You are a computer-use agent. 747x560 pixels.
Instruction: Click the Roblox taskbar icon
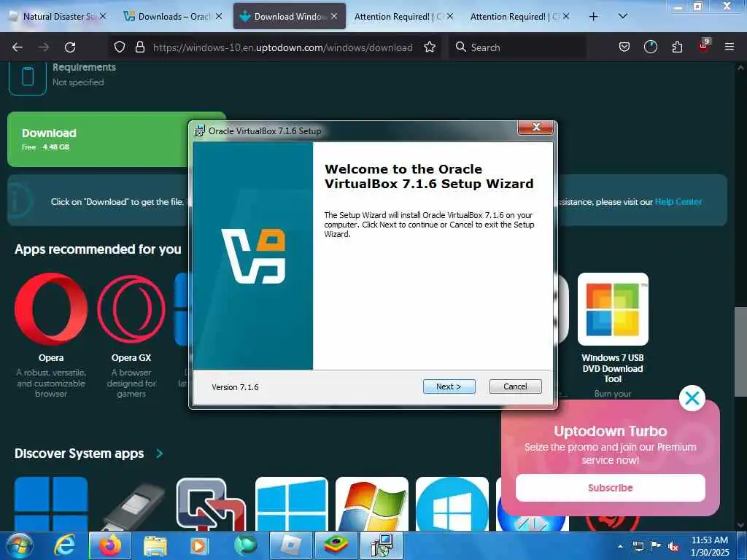pos(290,545)
